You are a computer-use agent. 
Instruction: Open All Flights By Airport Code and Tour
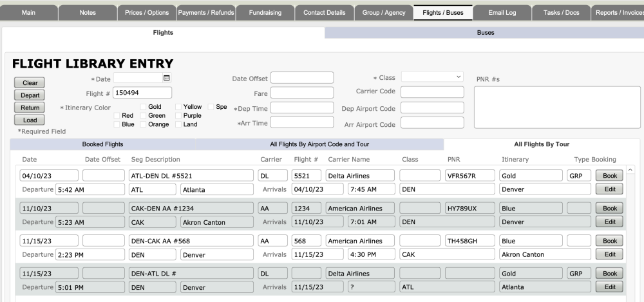click(x=319, y=144)
